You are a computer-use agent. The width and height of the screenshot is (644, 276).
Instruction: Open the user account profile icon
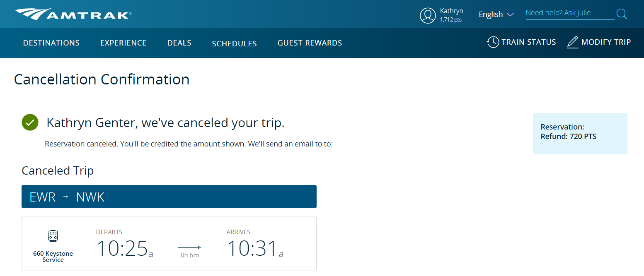428,15
